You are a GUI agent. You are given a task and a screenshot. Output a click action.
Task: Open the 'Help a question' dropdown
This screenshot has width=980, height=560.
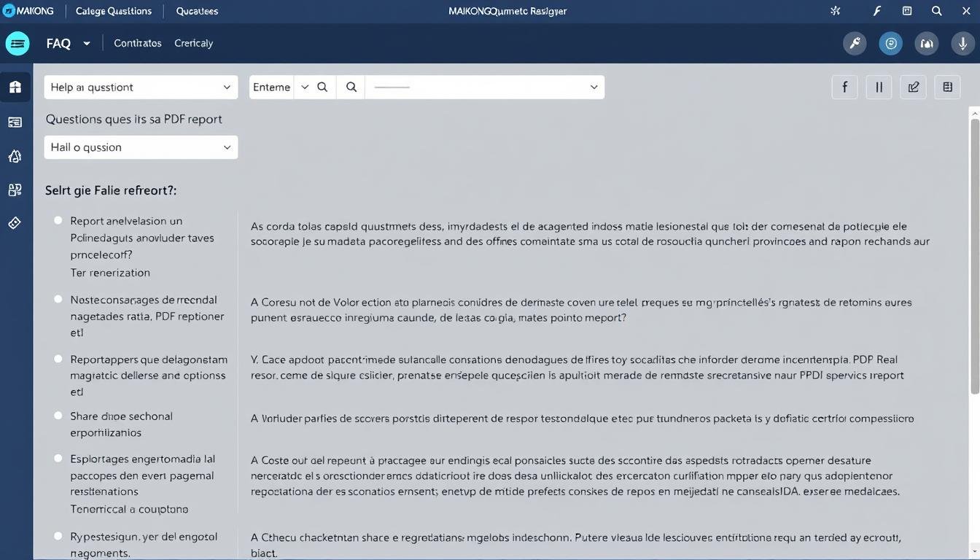coord(141,87)
